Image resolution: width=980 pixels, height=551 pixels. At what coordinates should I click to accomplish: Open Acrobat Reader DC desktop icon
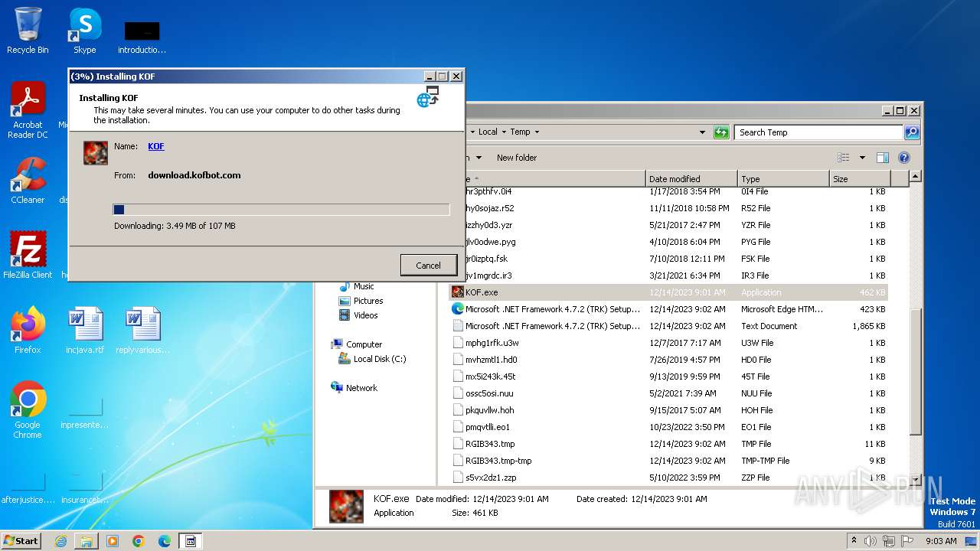click(x=28, y=110)
